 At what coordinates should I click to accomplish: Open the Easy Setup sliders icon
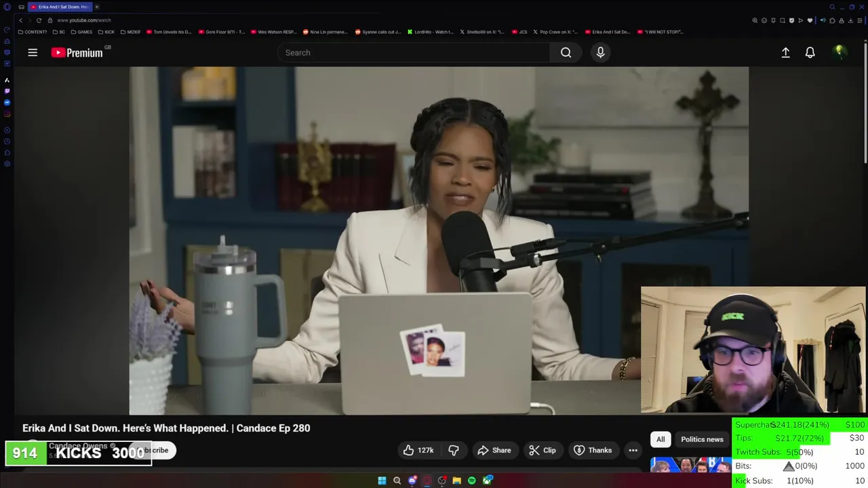860,20
